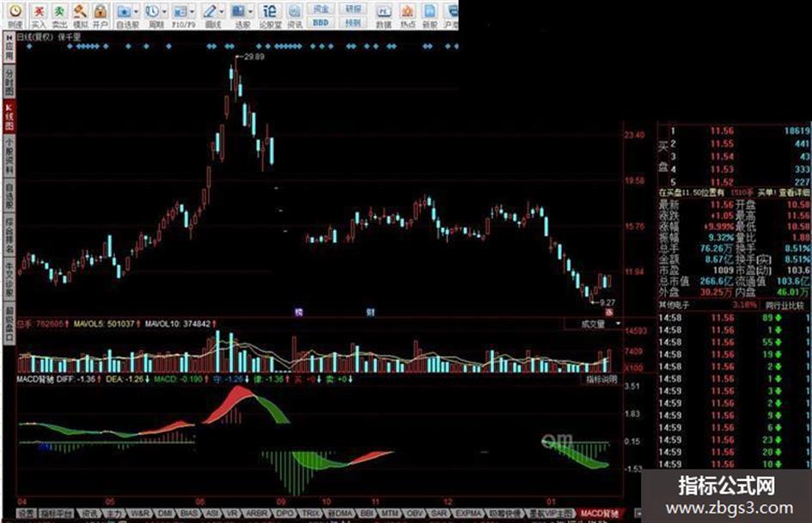Open the 资讯 news icon
The height and width of the screenshot is (523, 812).
[295, 15]
